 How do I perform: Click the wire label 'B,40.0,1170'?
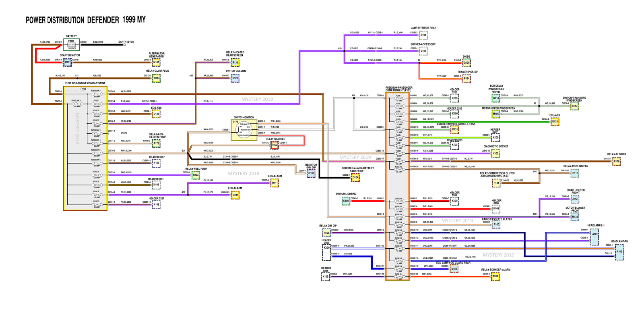pyautogui.click(x=98, y=42)
